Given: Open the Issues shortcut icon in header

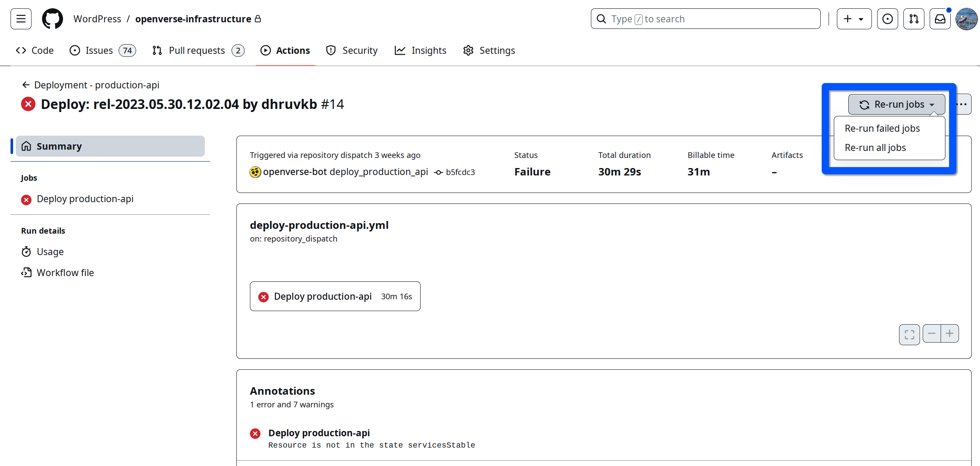Looking at the screenshot, I should (x=888, y=19).
